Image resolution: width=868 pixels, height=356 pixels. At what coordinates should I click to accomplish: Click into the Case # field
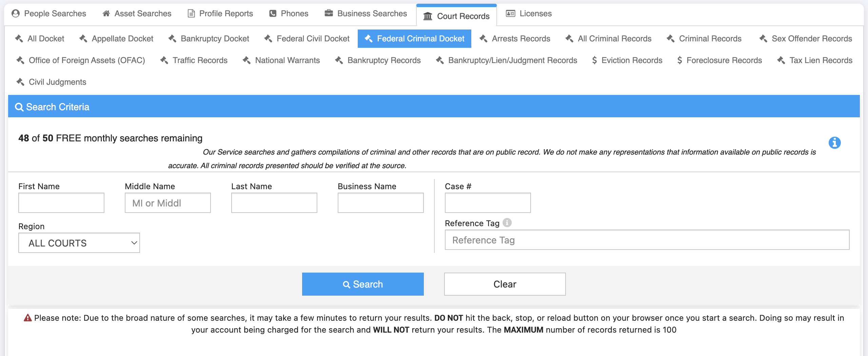(x=488, y=203)
